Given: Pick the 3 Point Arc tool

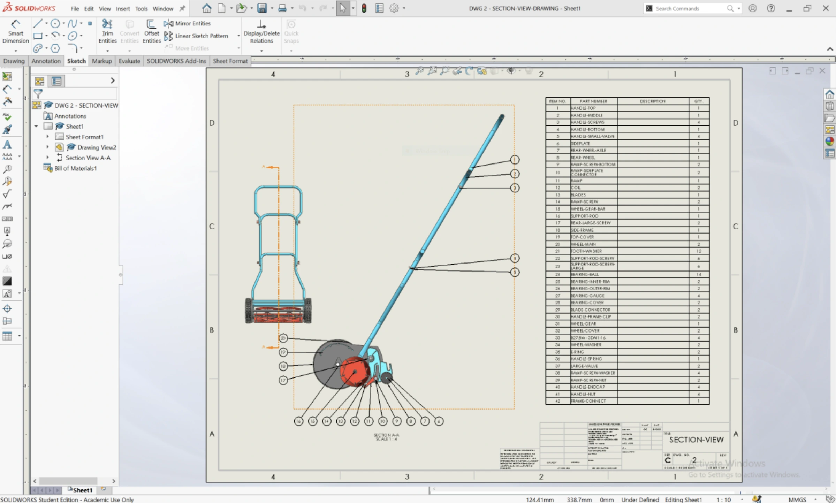Looking at the screenshot, I should click(55, 36).
